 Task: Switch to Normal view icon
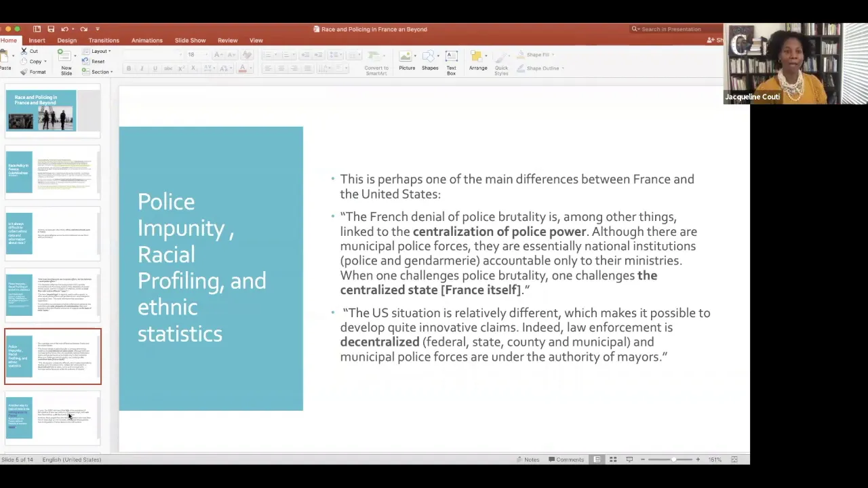(x=597, y=460)
